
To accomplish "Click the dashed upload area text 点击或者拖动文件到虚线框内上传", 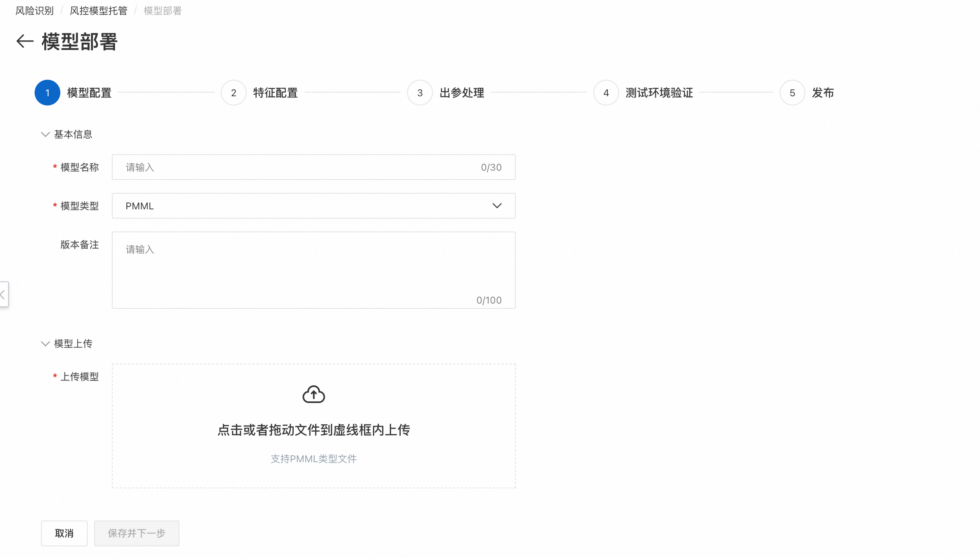I will point(313,430).
